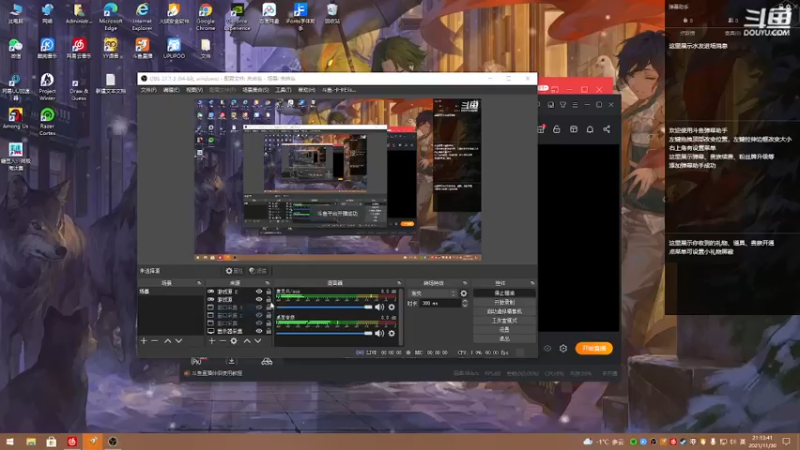Click the gift box icon with red badge
Screen dimensions: 800x450
(541, 129)
